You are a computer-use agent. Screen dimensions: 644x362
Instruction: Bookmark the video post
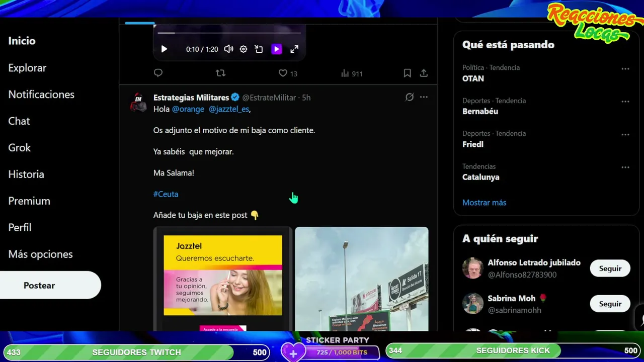click(408, 73)
